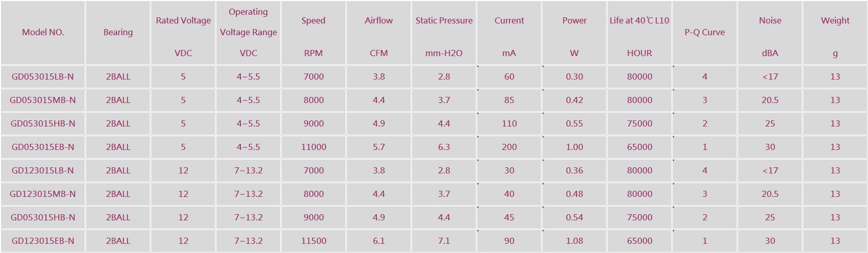Select the Speed RPM column header

click(314, 32)
